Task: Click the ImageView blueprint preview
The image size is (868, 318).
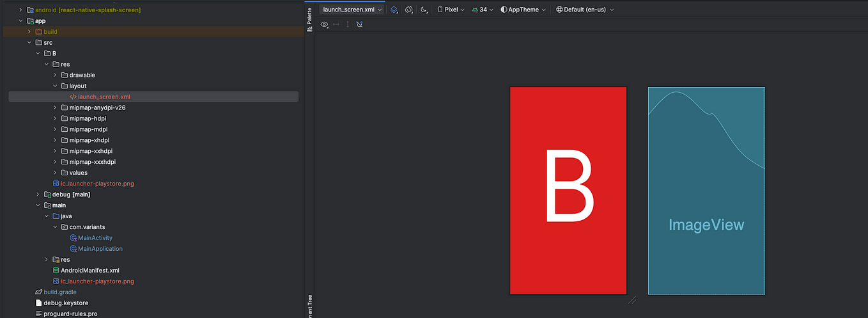Action: tap(706, 191)
